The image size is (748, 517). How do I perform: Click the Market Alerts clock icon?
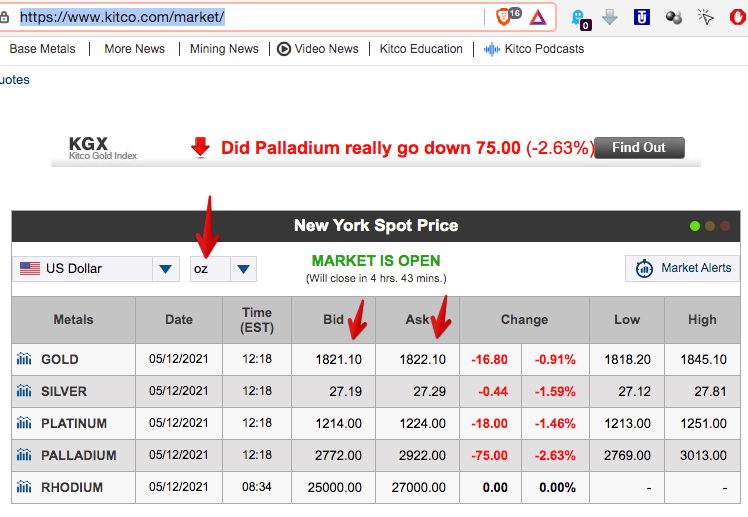click(644, 269)
